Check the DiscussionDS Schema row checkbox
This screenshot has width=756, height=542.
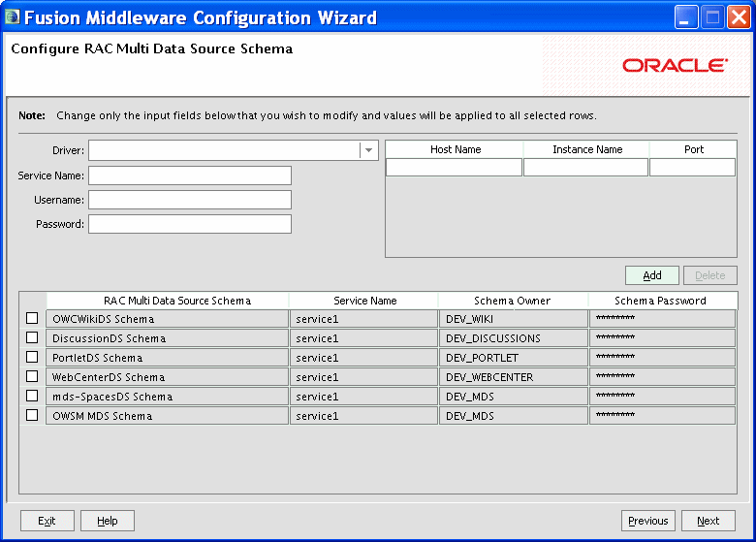click(32, 337)
